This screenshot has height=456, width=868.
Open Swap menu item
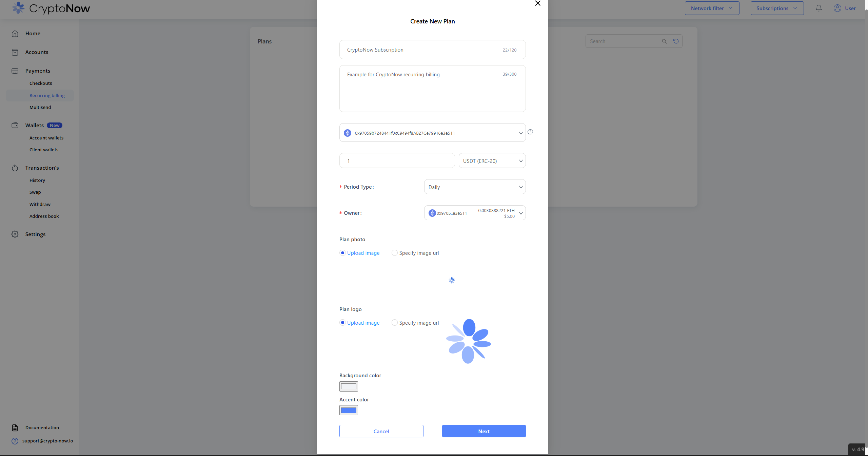35,192
